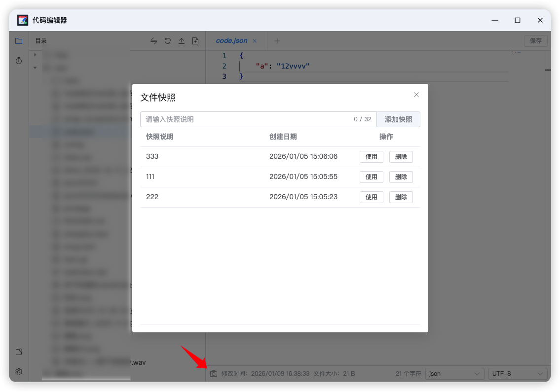The image size is (560, 392).
Task: Click the 快照说明 column header
Action: pyautogui.click(x=160, y=137)
